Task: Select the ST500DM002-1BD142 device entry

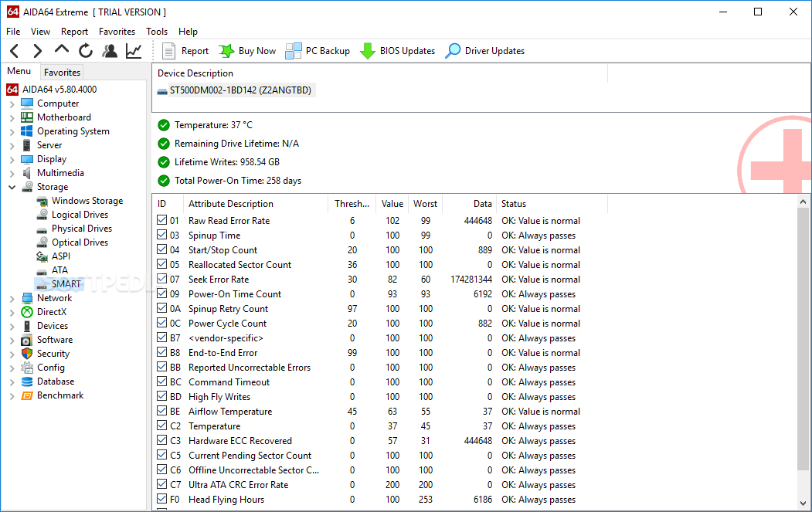Action: (x=240, y=90)
